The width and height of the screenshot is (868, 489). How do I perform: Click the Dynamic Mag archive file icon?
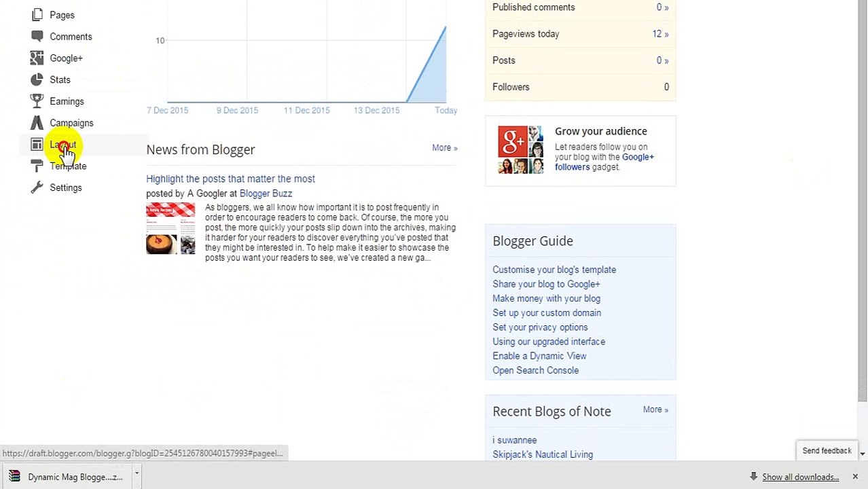14,477
